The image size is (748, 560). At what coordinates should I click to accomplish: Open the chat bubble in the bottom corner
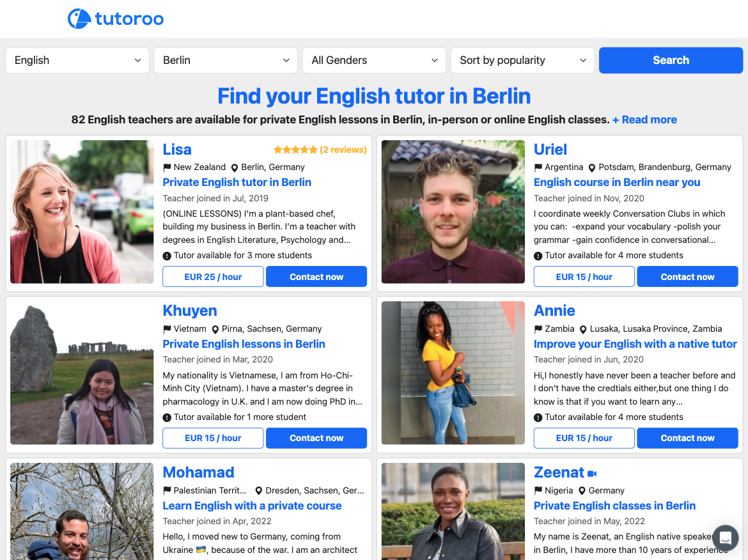click(725, 538)
